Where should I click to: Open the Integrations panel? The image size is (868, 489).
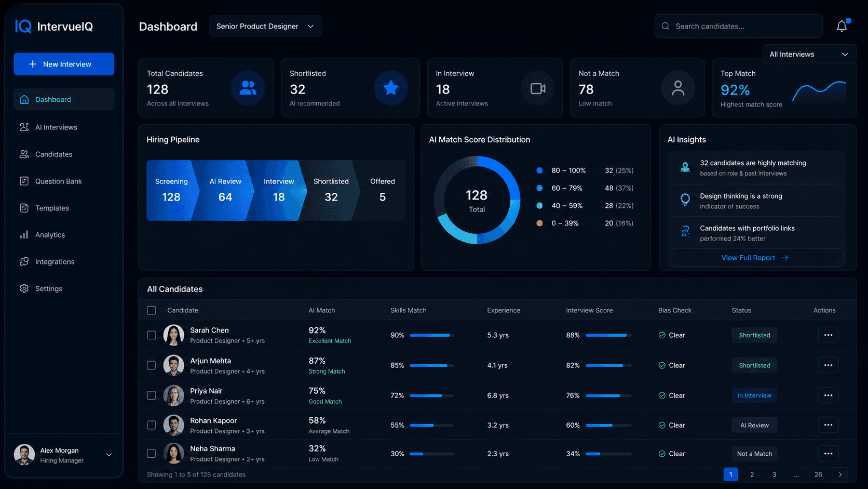[x=55, y=261]
